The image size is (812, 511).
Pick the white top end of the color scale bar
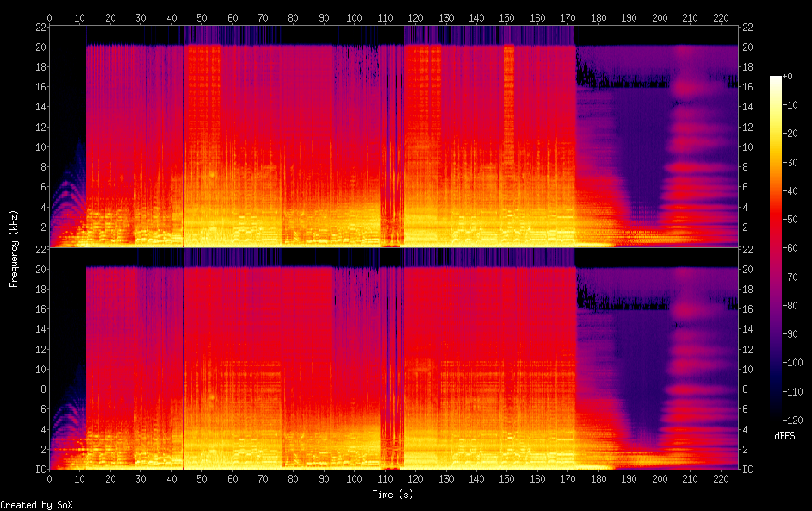(x=776, y=79)
